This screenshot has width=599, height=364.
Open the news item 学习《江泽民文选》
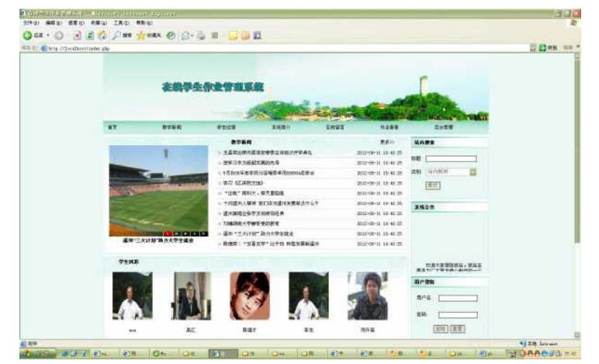point(243,183)
